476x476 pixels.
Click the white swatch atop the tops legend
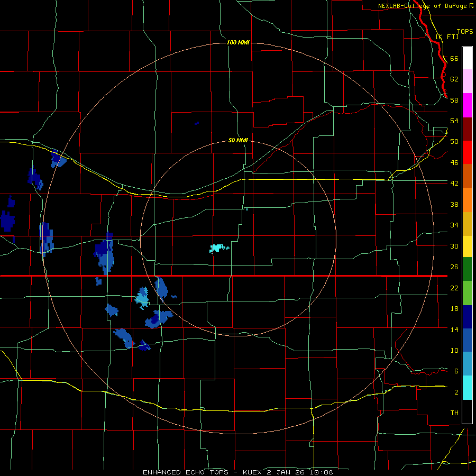pos(467,58)
